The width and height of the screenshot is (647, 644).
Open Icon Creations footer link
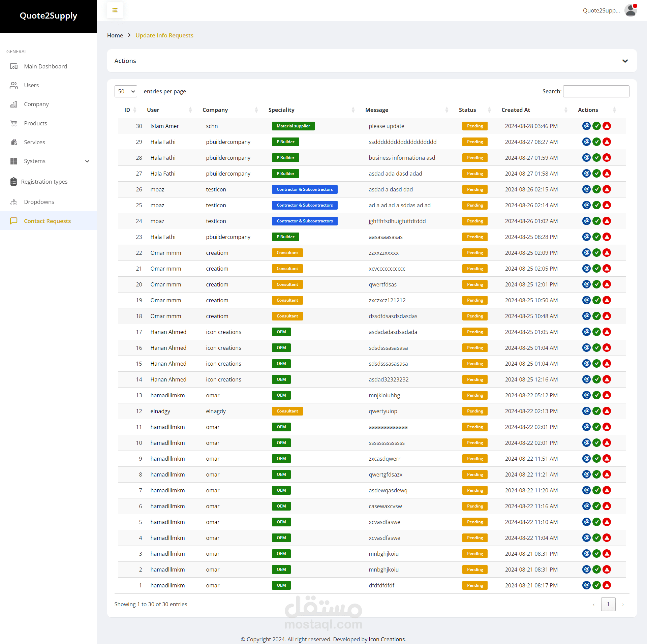387,639
